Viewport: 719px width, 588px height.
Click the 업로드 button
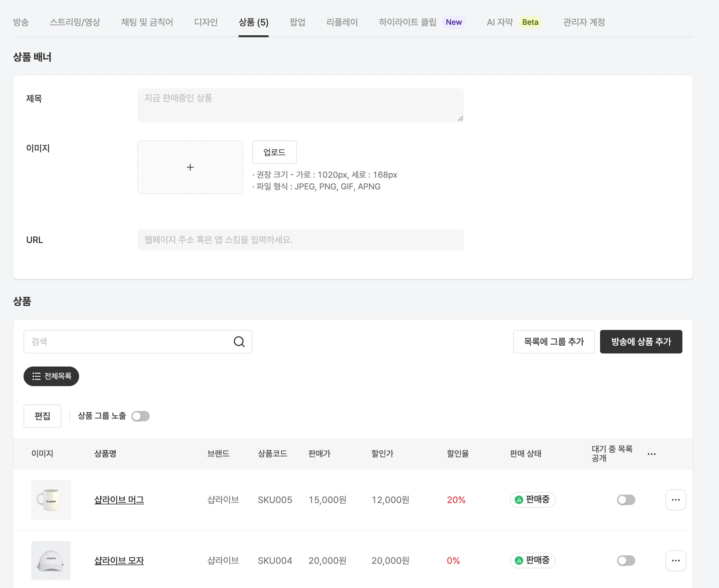click(x=274, y=152)
